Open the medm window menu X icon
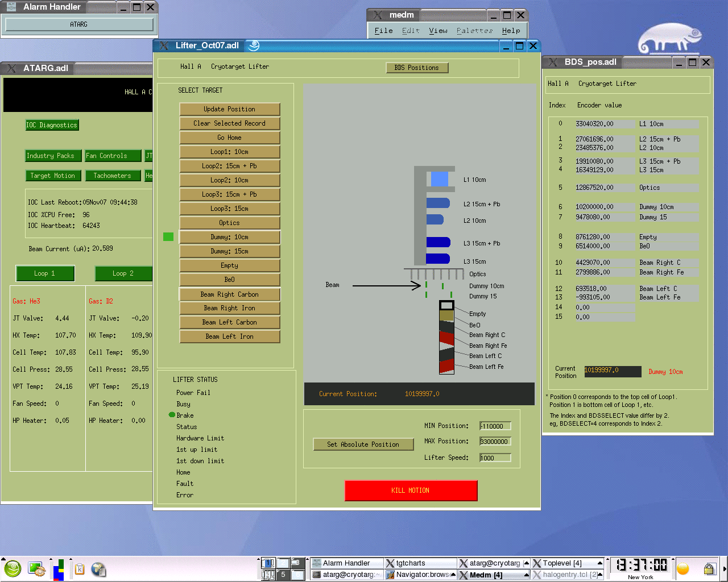 378,15
